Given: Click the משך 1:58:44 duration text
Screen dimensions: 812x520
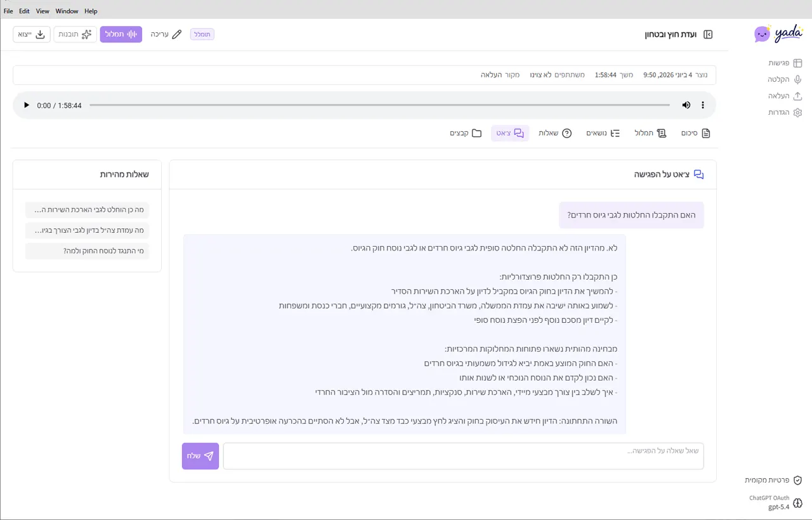Looking at the screenshot, I should tap(613, 75).
